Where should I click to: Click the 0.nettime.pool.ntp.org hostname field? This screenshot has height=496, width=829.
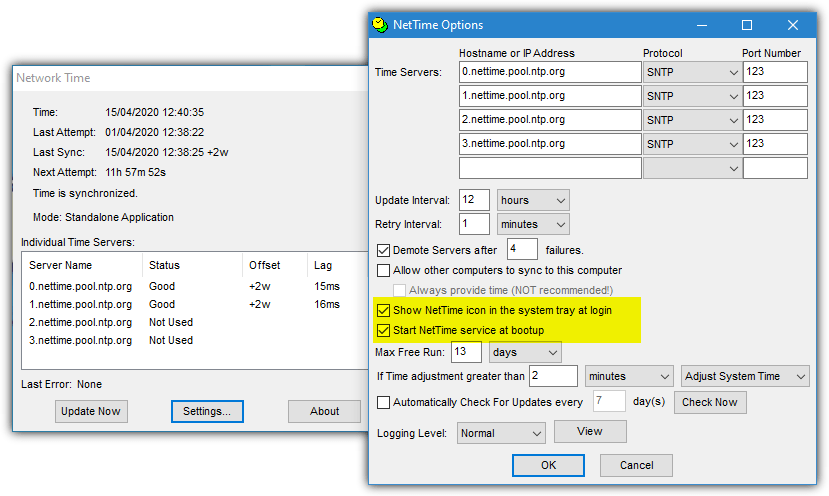click(550, 72)
